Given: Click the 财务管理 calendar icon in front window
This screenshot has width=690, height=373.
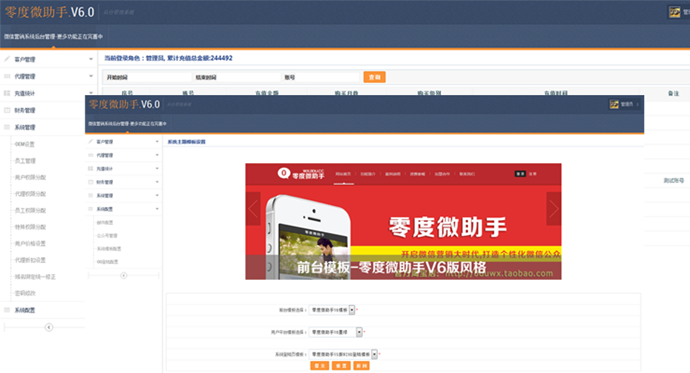Looking at the screenshot, I should [x=91, y=182].
